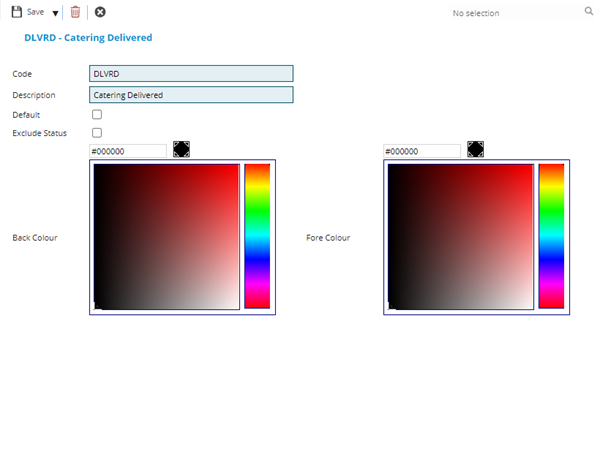Image resolution: width=600 pixels, height=449 pixels.
Task: Click the Code field containing DLVRD
Action: pos(191,73)
